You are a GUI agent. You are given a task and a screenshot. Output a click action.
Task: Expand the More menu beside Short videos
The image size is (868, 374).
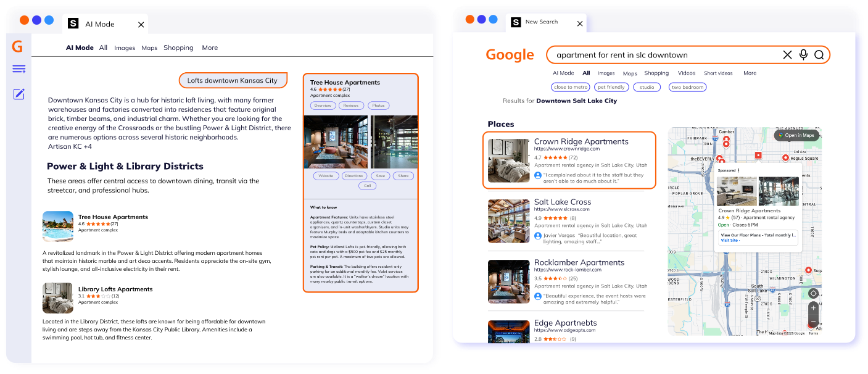click(x=750, y=73)
